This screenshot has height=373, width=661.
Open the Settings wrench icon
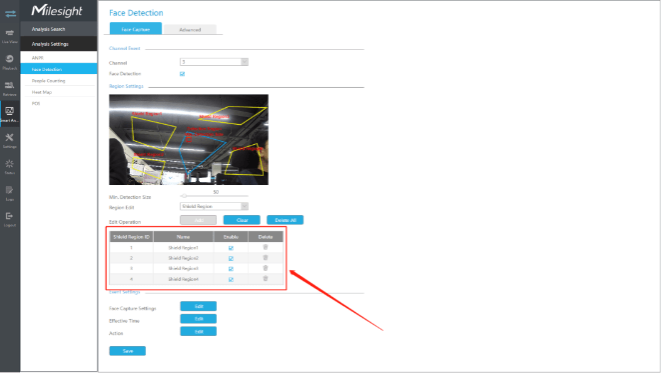[10, 140]
